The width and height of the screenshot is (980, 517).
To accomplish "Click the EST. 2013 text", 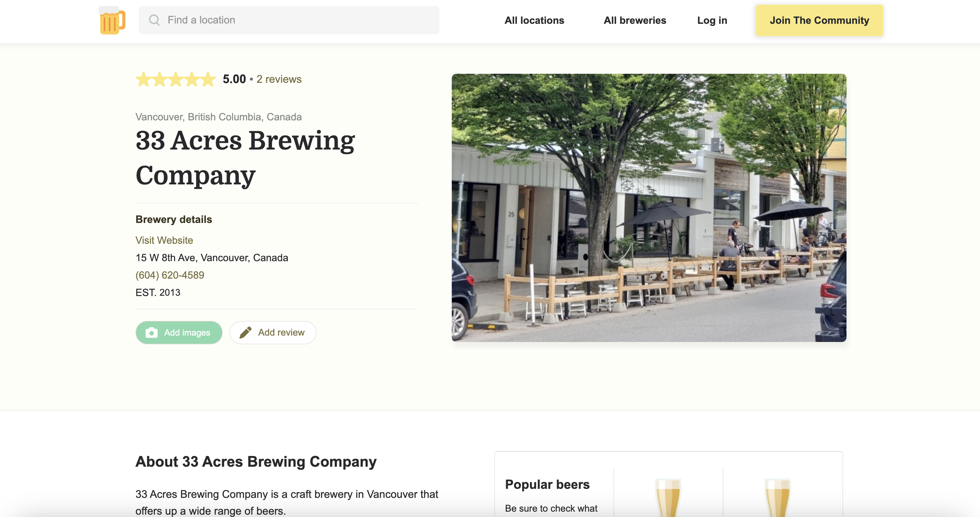I will click(x=158, y=293).
